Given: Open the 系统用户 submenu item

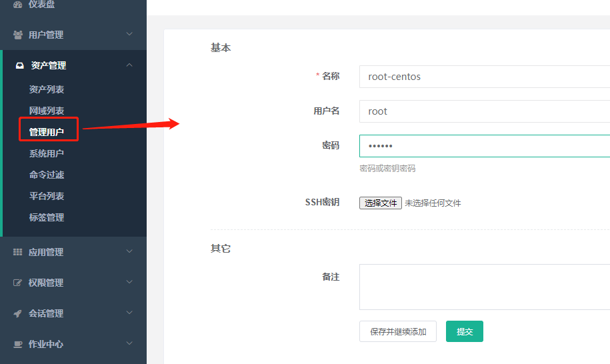Looking at the screenshot, I should pos(47,153).
